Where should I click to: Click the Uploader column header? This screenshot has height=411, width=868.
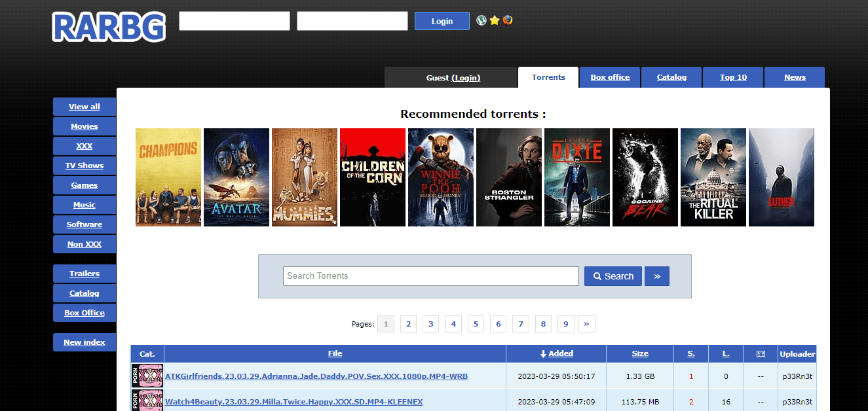coord(797,353)
